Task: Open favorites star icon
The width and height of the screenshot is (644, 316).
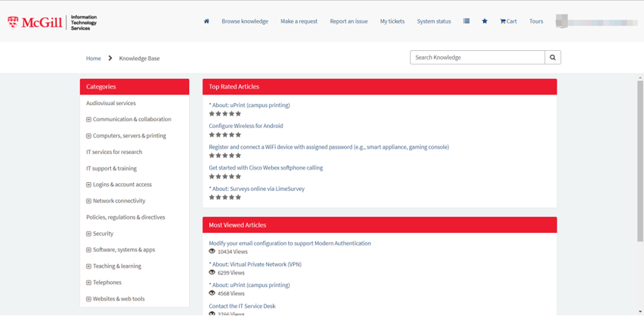Action: 484,21
